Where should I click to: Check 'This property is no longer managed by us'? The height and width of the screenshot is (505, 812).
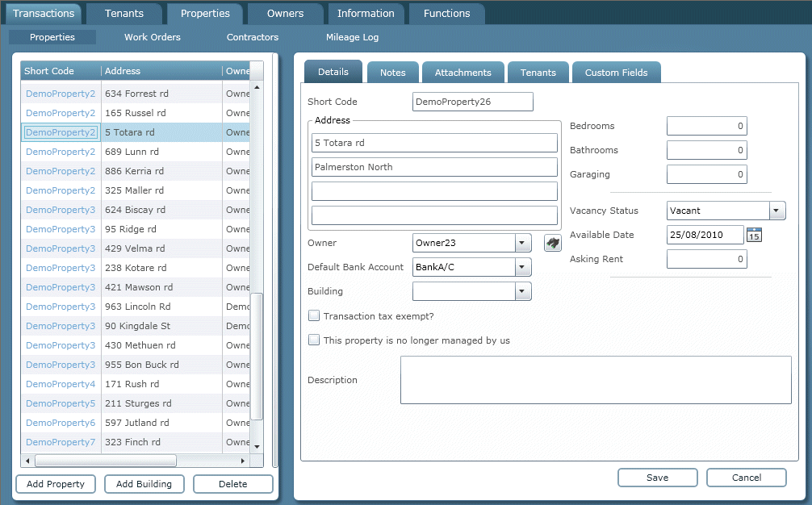tap(314, 340)
